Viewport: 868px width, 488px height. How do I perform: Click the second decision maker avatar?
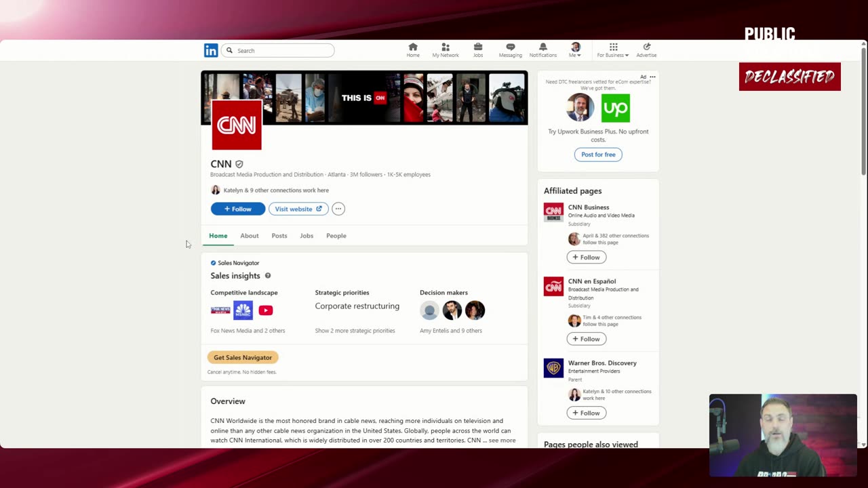point(452,310)
